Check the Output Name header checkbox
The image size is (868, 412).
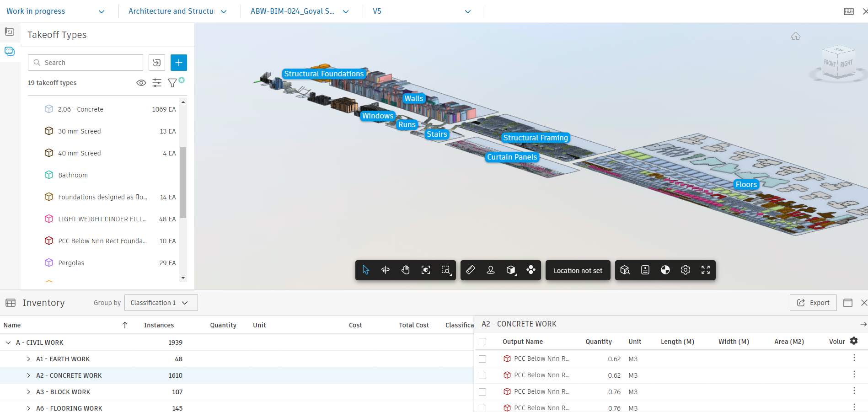482,342
